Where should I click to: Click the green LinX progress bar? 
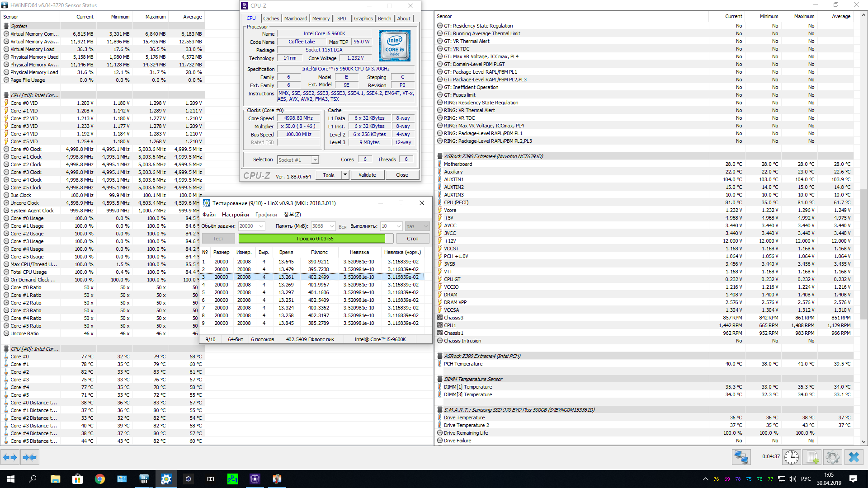[312, 239]
